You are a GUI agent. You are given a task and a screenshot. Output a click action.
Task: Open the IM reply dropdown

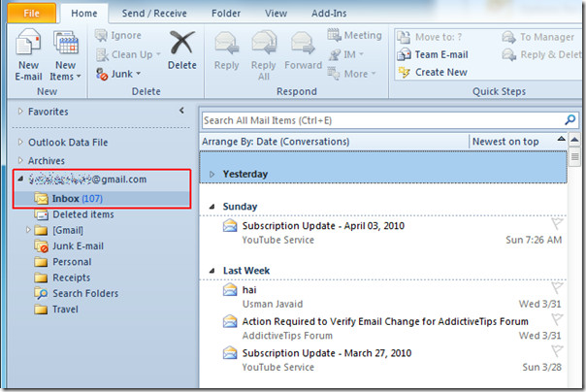coord(345,54)
